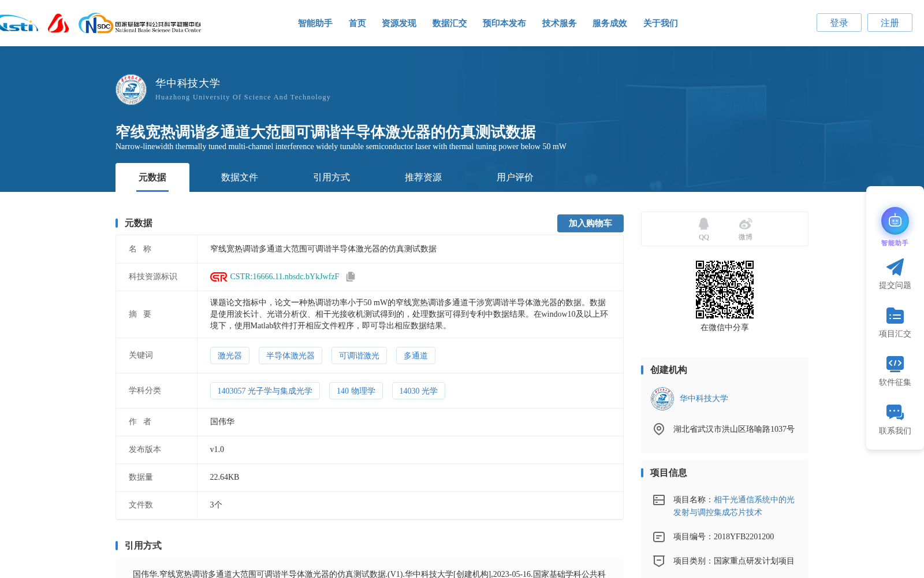Open the 项目汇交 folder icon

tap(895, 316)
